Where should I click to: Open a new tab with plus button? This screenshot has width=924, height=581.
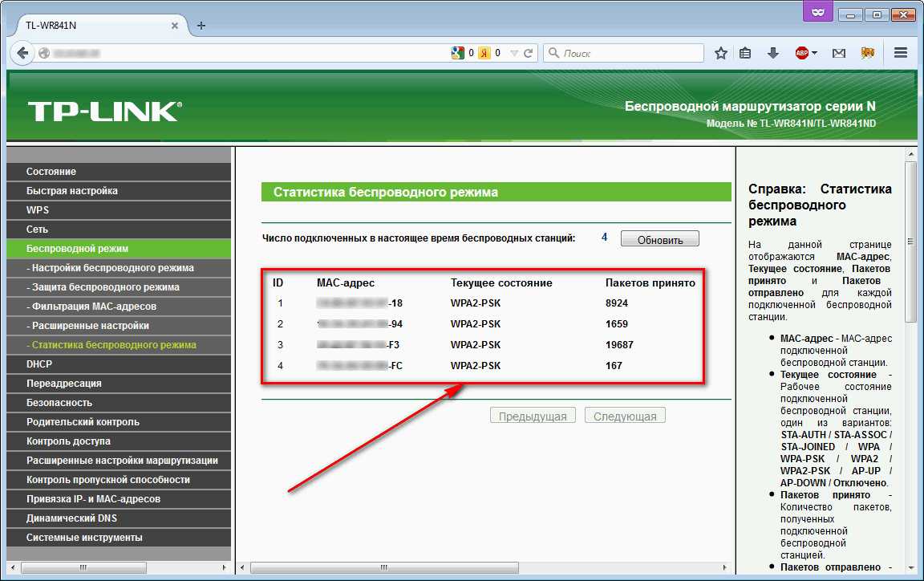pos(201,26)
